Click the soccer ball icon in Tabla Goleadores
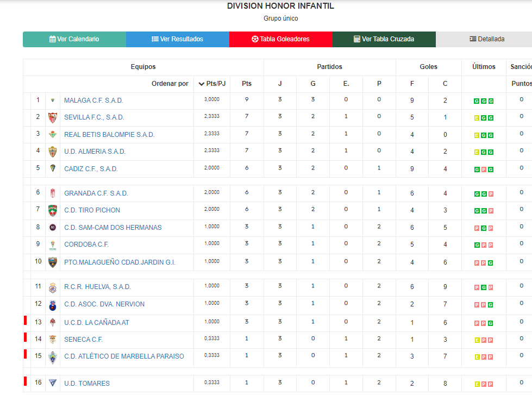Screen dimensions: 532x395 (x=255, y=39)
